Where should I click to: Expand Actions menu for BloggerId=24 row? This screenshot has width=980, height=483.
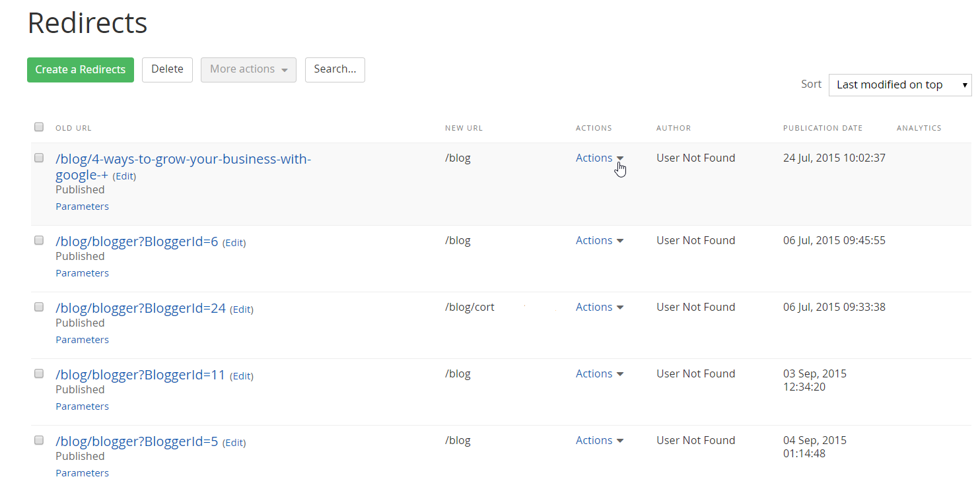[x=600, y=307]
